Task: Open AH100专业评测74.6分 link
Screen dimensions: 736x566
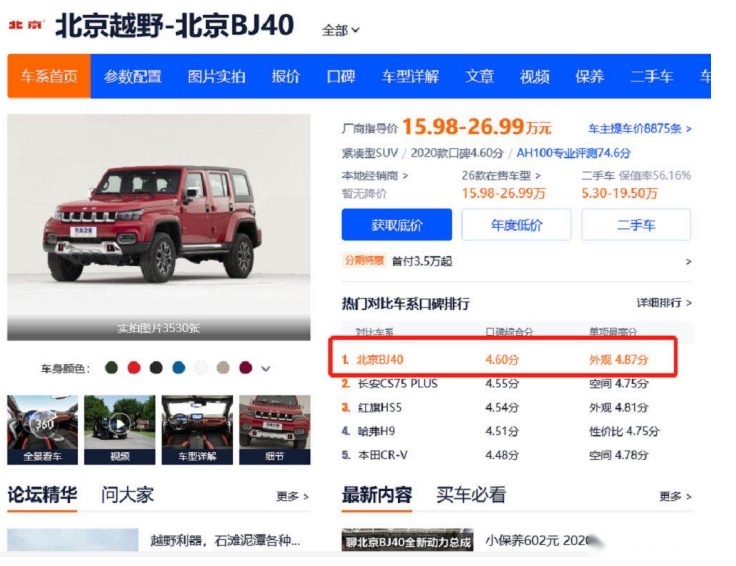Action: (573, 153)
